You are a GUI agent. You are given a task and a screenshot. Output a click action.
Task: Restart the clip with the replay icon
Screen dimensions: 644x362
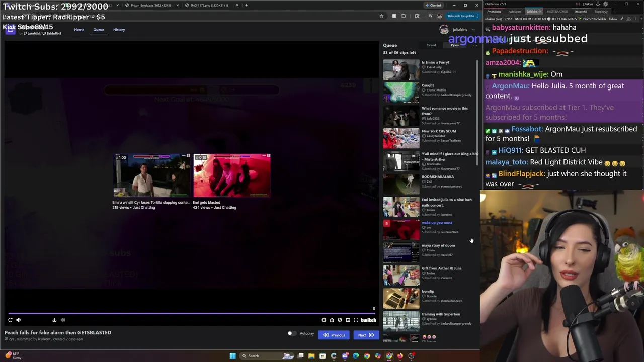coord(10,320)
